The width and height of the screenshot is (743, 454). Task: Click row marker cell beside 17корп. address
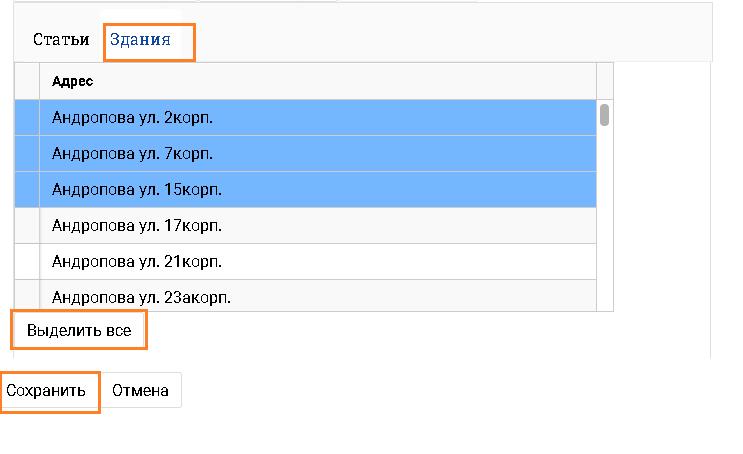click(27, 226)
